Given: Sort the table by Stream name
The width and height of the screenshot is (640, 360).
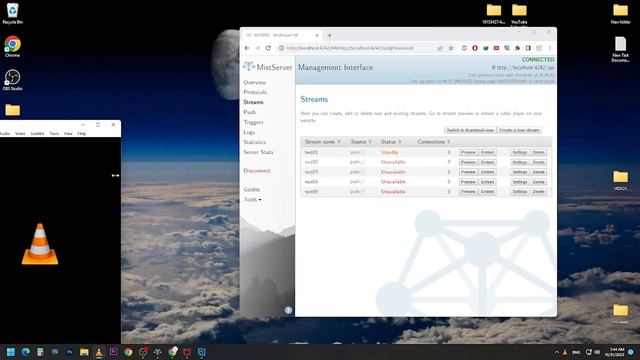Looking at the screenshot, I should pos(322,142).
